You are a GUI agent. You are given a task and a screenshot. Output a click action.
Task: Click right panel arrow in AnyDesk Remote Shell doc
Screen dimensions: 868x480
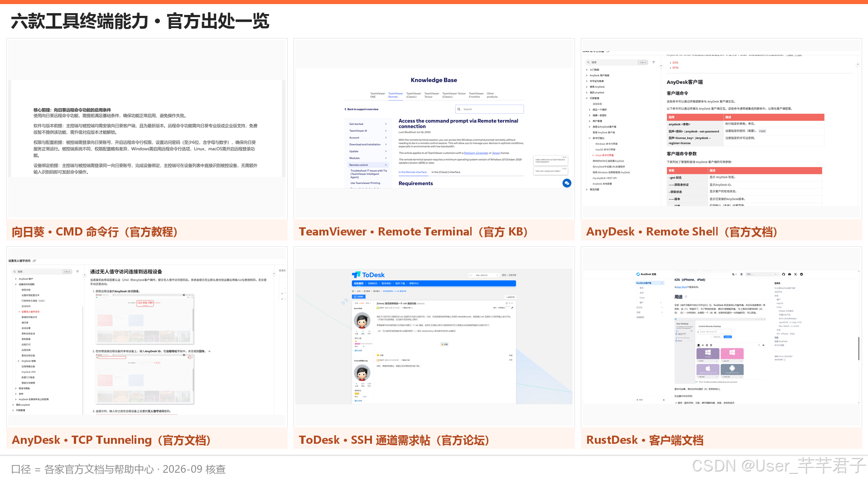[858, 64]
